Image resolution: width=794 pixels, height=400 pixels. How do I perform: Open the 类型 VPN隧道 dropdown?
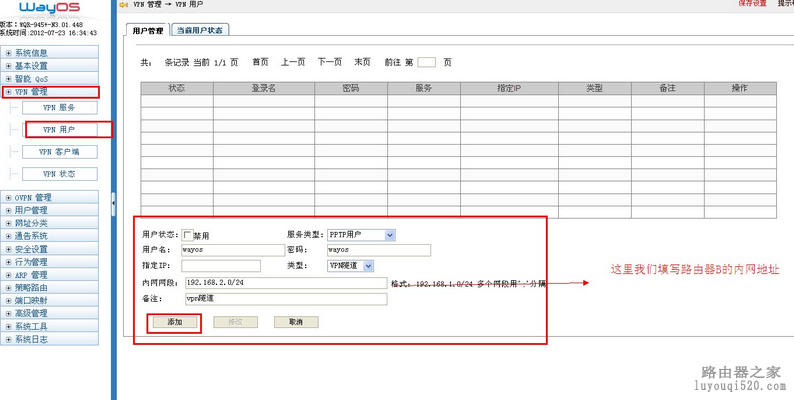tap(350, 266)
